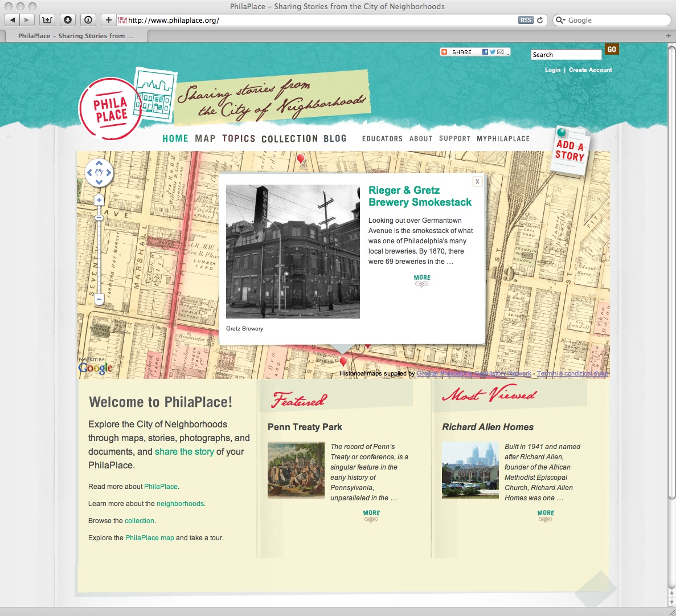Open the ABOUT navigation item
676x616 pixels.
click(x=421, y=139)
